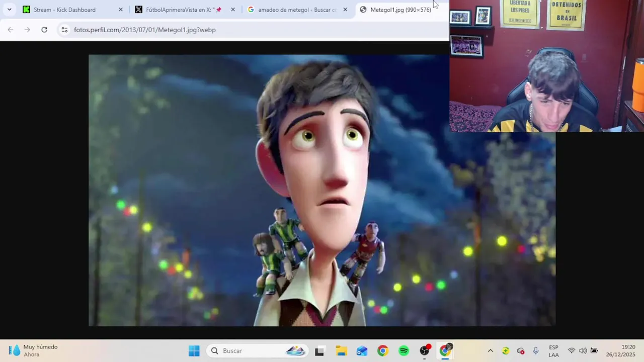Open the tab search dropdown arrow

9,10
